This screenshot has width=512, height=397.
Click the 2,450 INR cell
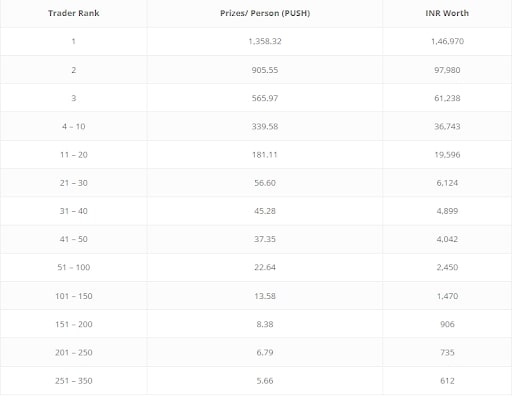[447, 267]
